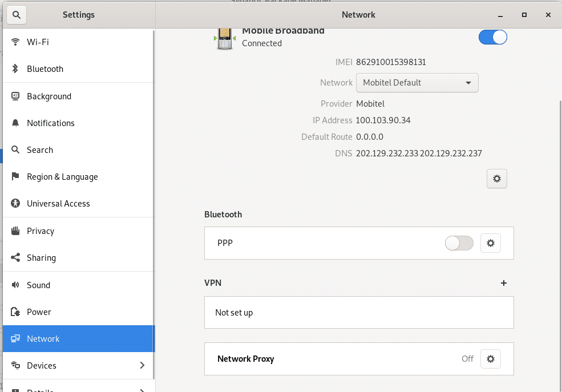Open Mobile Broadband gear settings

click(496, 179)
